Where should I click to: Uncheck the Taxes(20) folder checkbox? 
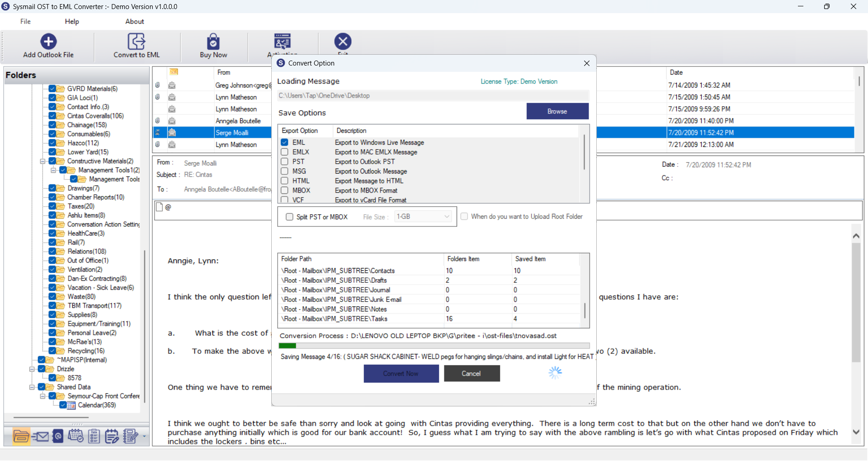52,206
